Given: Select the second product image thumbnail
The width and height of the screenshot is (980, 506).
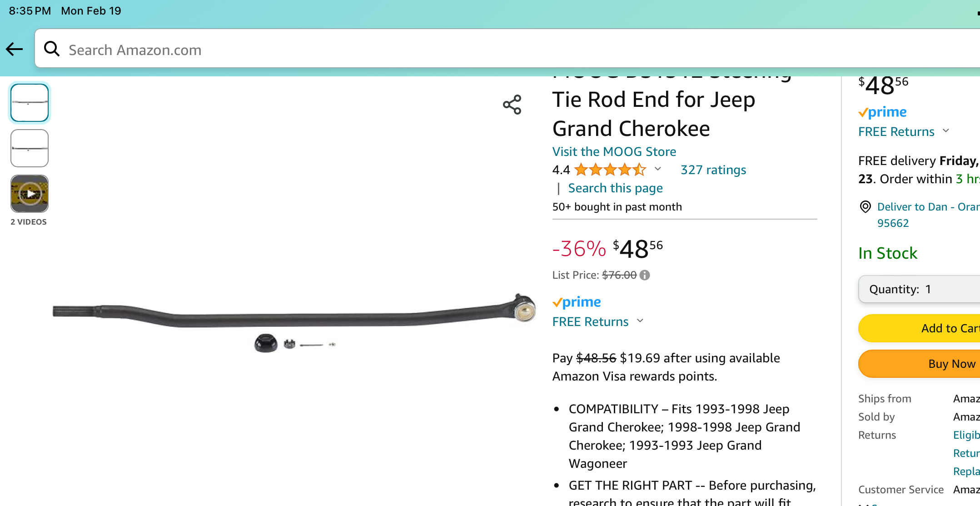Looking at the screenshot, I should pos(30,148).
